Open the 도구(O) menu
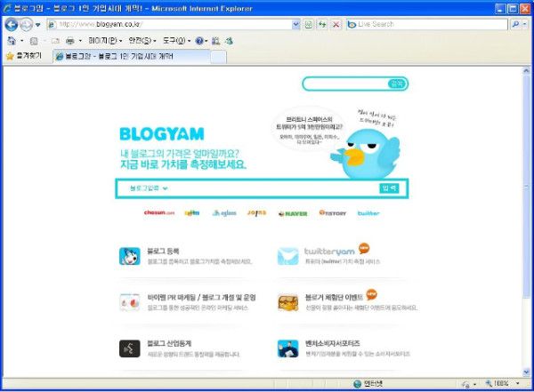This screenshot has width=534, height=392. 176,41
